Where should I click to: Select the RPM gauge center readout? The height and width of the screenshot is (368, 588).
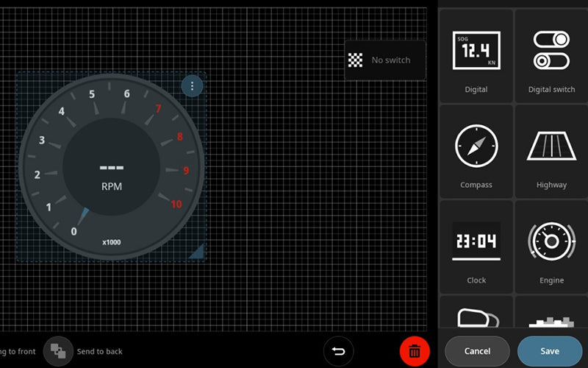pyautogui.click(x=112, y=175)
